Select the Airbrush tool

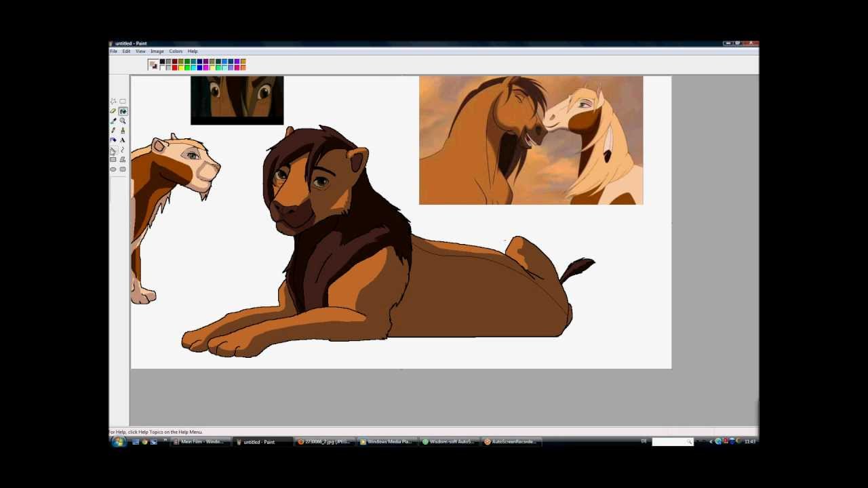click(113, 140)
